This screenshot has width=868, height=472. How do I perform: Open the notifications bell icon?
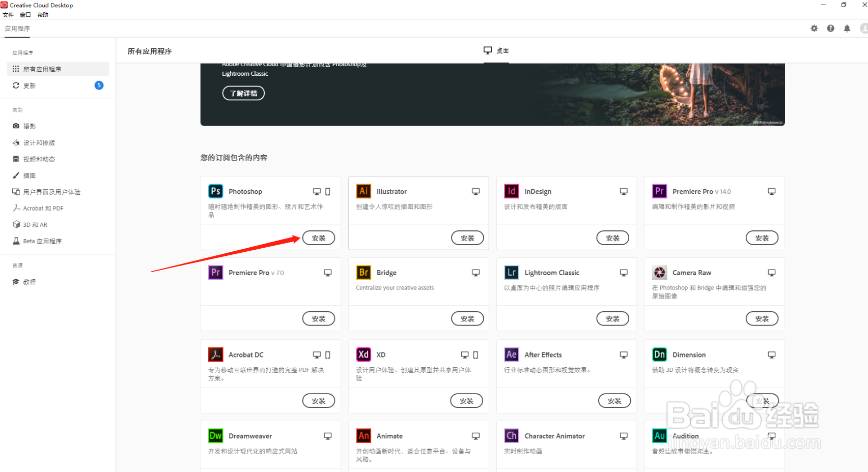(847, 28)
